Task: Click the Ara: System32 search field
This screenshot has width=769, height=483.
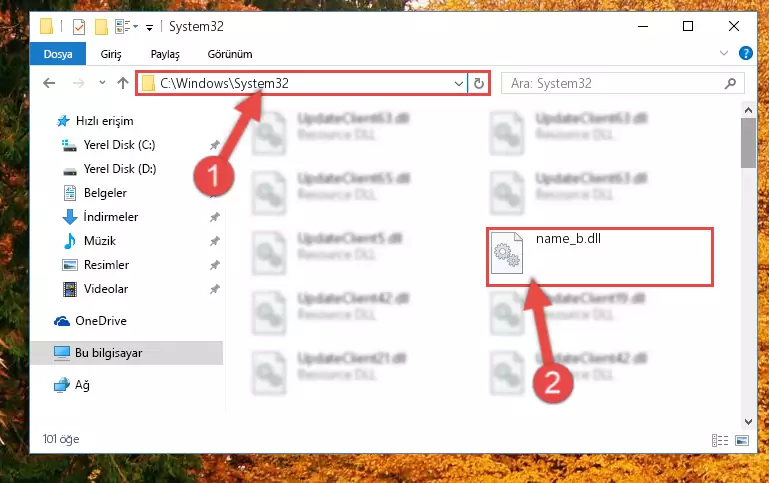Action: (x=622, y=83)
